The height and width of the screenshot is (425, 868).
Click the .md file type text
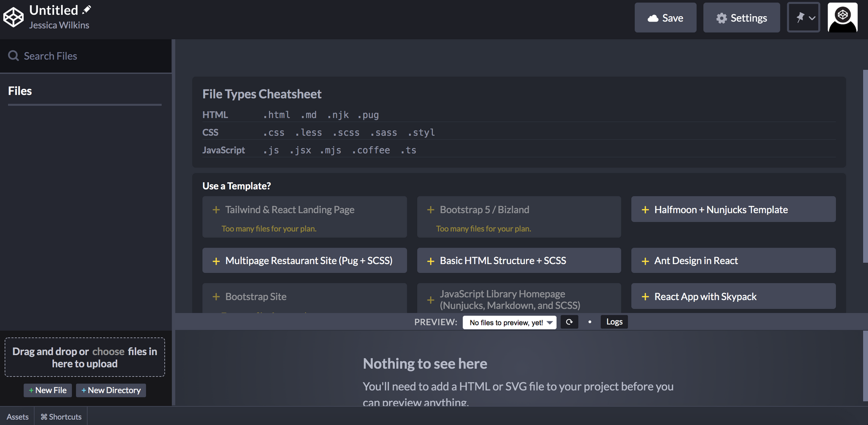click(309, 115)
